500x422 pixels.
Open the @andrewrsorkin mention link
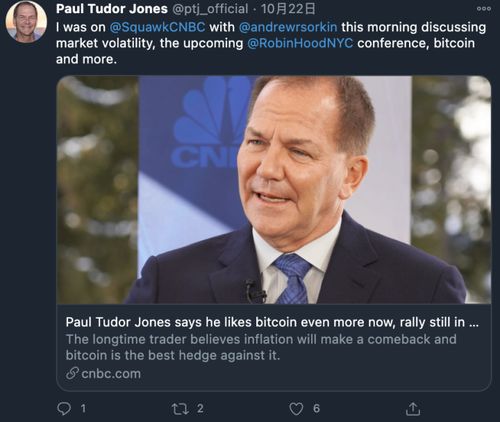(288, 27)
